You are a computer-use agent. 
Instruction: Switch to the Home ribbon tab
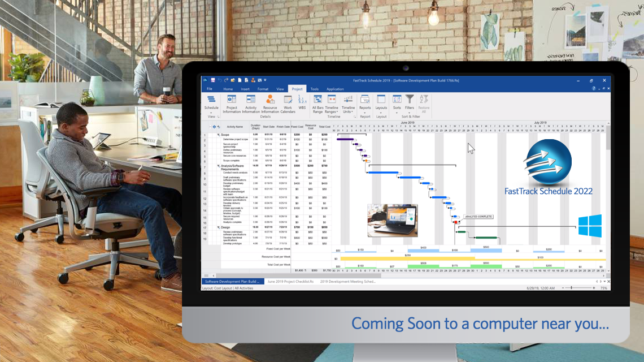[228, 89]
